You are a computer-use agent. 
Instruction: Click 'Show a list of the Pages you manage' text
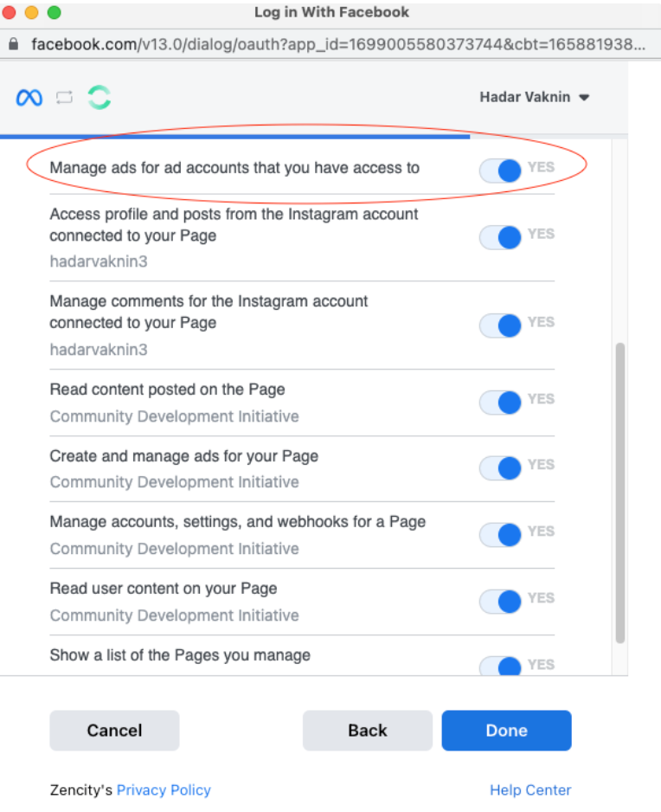coord(180,655)
